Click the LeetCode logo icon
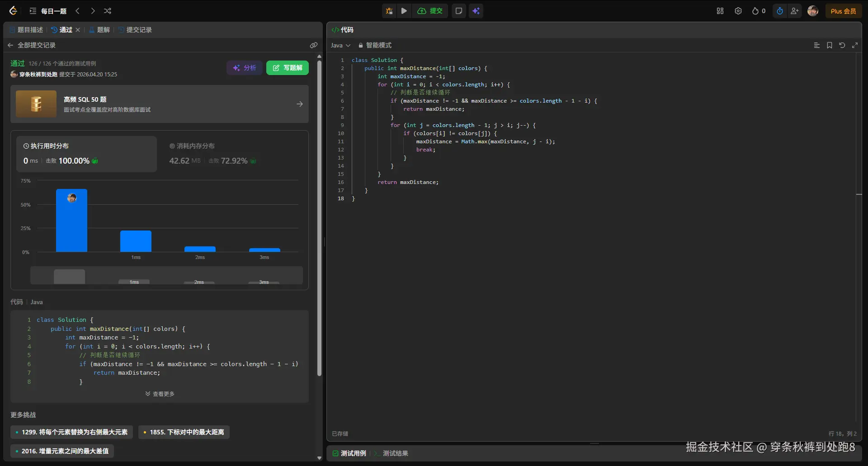The image size is (868, 466). [x=13, y=11]
